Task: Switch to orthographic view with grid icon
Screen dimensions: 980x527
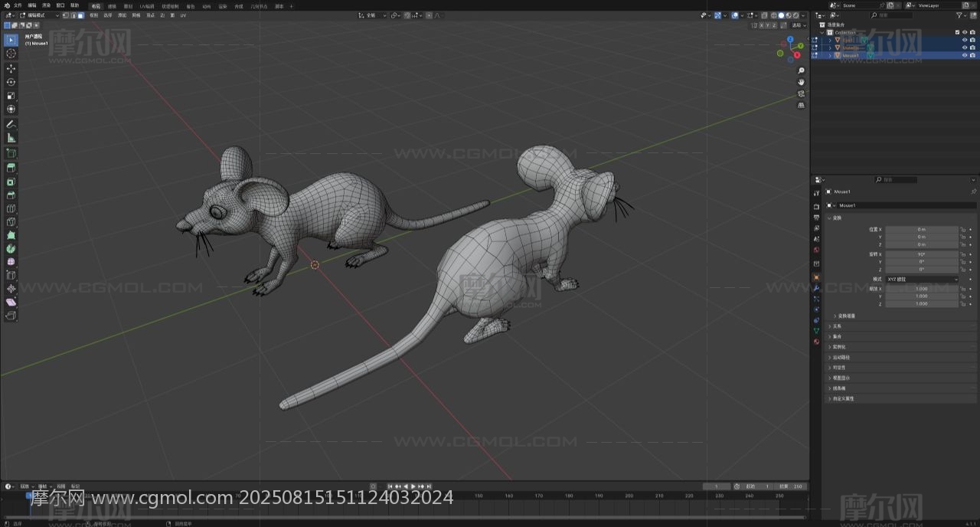Action: click(802, 106)
